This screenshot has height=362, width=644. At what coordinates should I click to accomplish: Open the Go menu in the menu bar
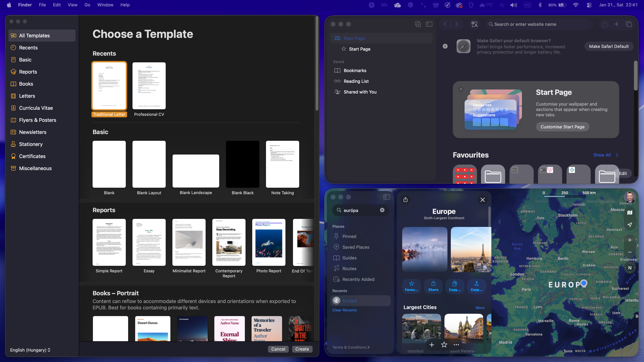pos(87,5)
